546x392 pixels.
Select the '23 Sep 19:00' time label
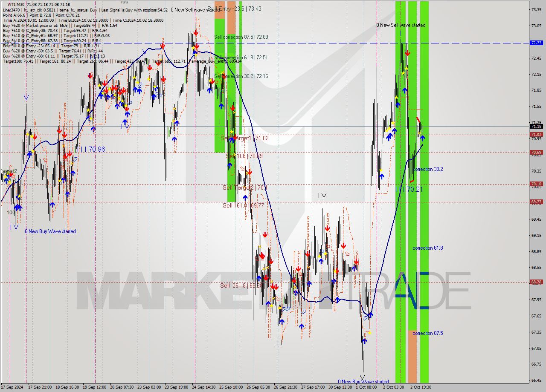click(x=177, y=387)
